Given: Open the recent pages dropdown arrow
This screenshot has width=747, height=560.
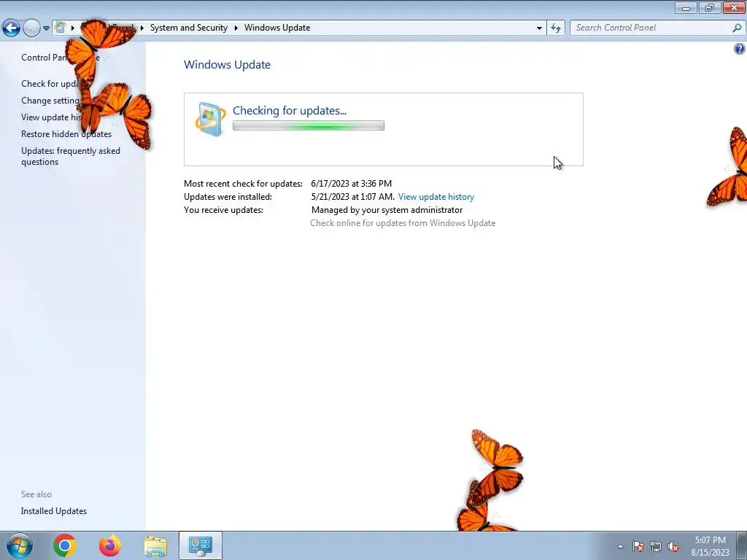Looking at the screenshot, I should tap(46, 28).
